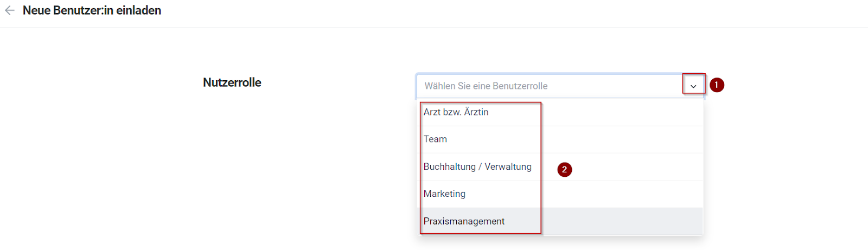The height and width of the screenshot is (250, 868).
Task: Choose the 'Team' role option
Action: click(x=560, y=139)
